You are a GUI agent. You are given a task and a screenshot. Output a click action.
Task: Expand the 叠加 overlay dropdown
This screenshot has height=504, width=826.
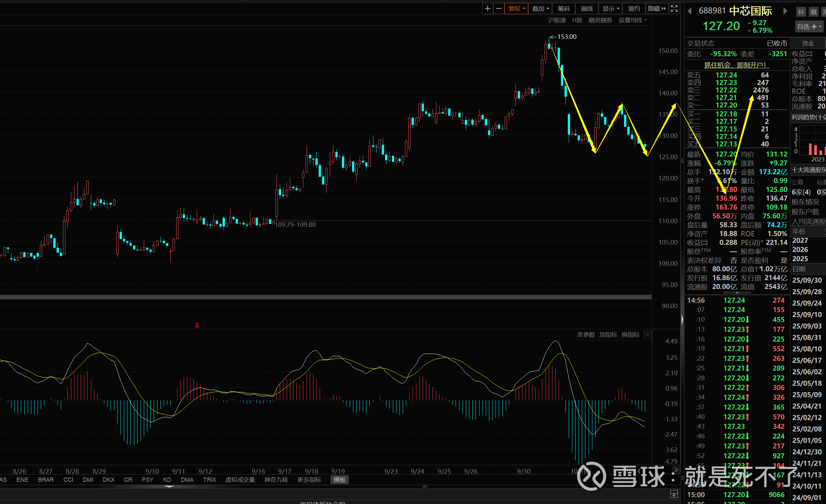pyautogui.click(x=540, y=9)
